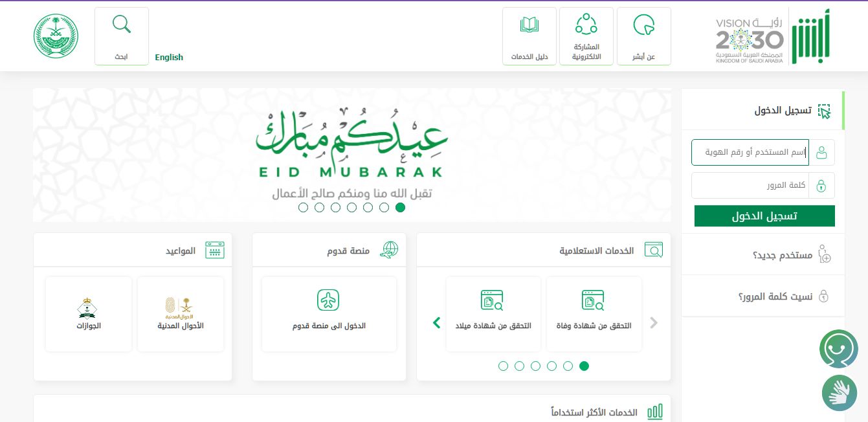Select the active dot in services carousel

tap(584, 366)
